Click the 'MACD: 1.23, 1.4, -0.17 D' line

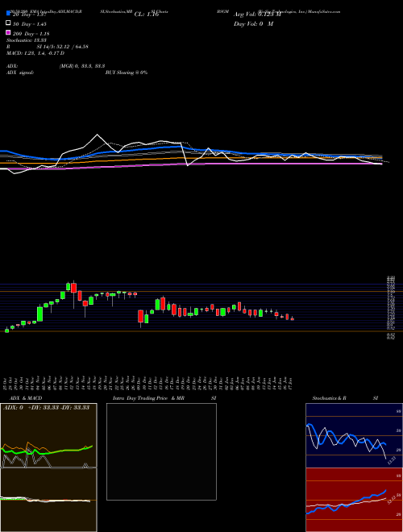tap(35, 53)
